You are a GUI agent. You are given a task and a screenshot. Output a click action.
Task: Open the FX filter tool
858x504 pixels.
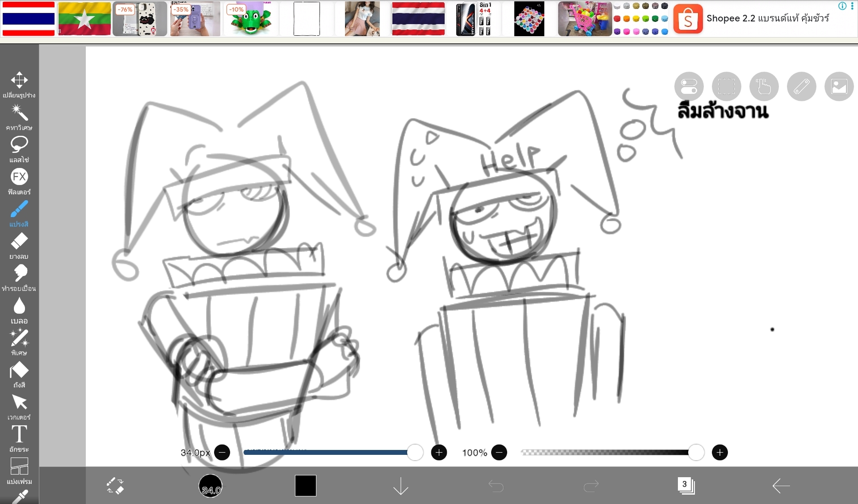coord(19,177)
